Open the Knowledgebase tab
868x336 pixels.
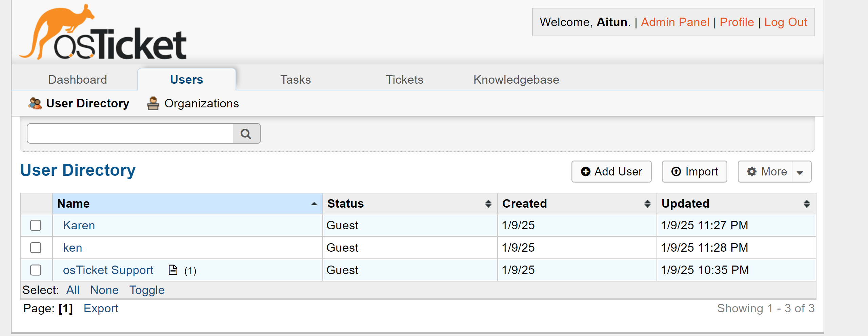(516, 79)
